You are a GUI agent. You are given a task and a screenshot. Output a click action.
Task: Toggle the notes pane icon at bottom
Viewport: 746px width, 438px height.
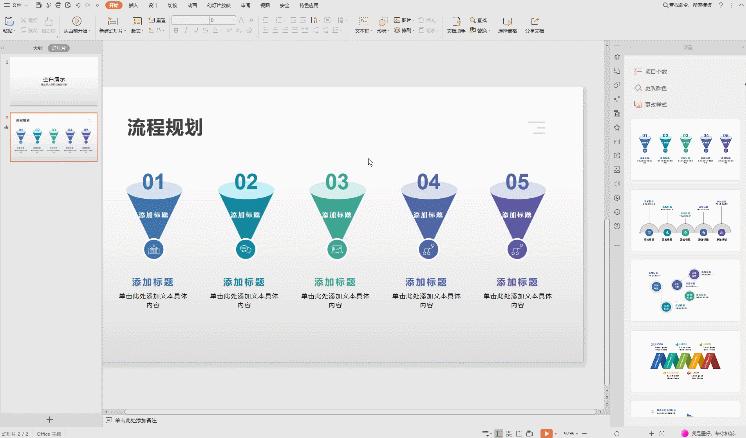pos(486,433)
